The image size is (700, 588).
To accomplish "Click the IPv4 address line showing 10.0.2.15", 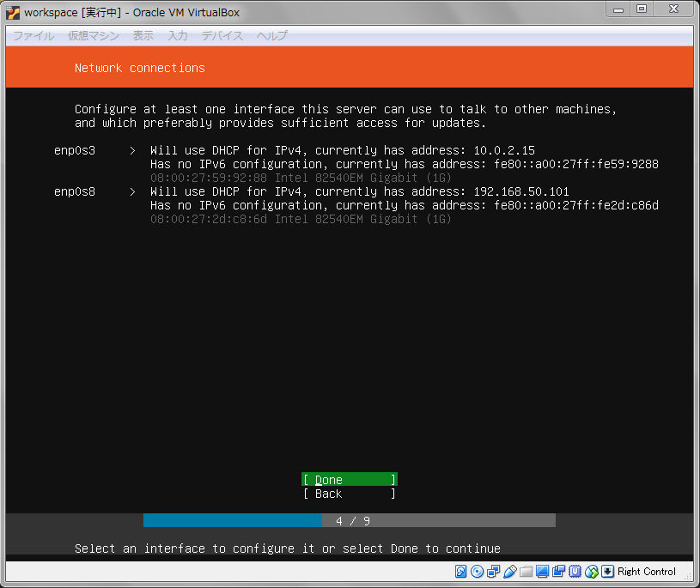I will (343, 150).
